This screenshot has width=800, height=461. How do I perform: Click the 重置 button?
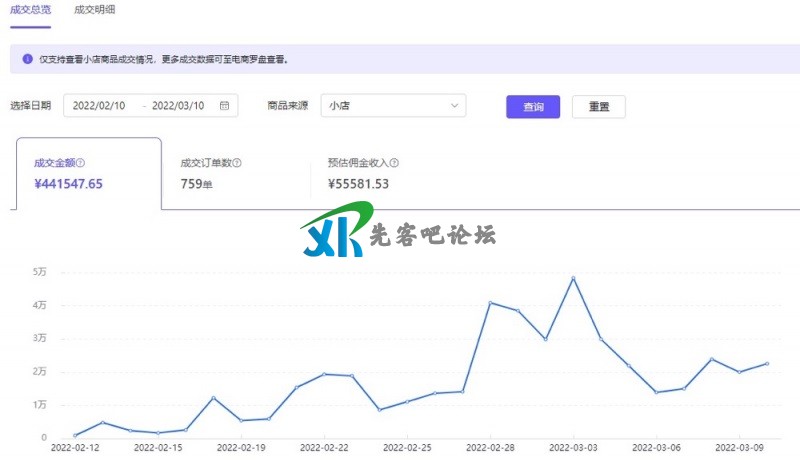[598, 107]
